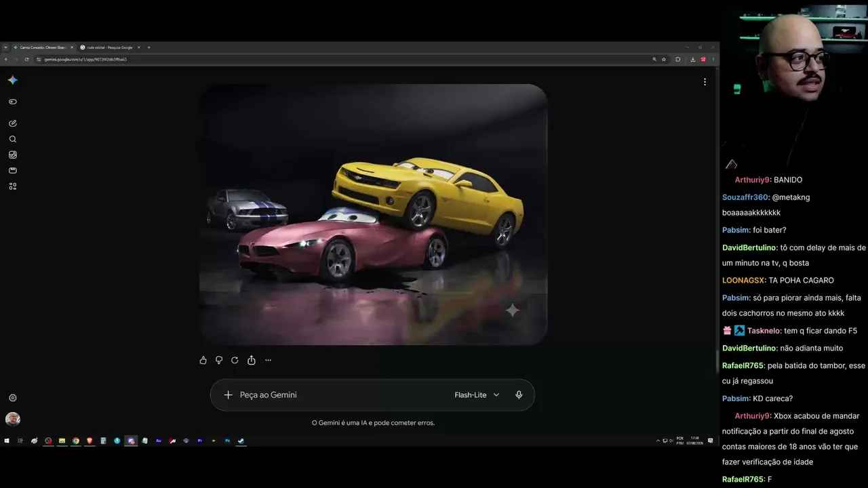This screenshot has width=868, height=488.
Task: Open the browser three-dot menu
Action: coord(713,59)
